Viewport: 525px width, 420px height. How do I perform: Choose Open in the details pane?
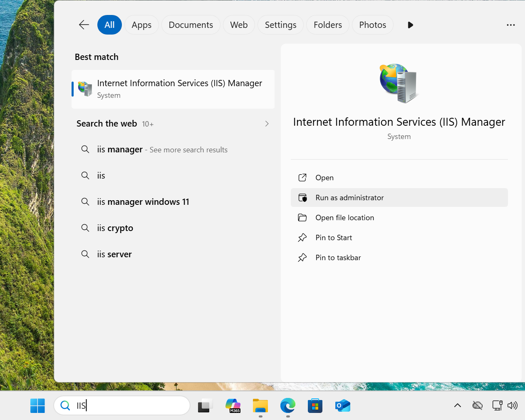399,178
